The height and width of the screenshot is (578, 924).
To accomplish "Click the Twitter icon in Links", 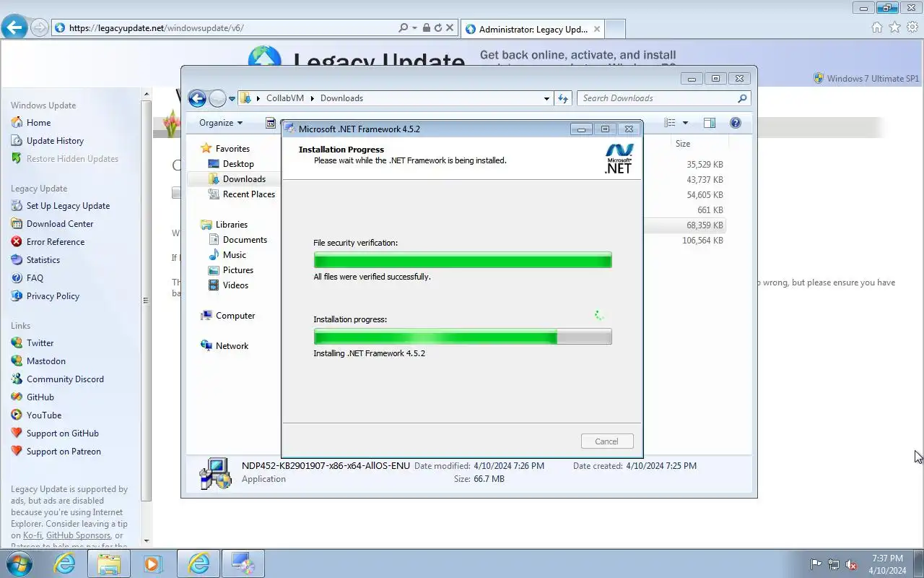I will [17, 343].
